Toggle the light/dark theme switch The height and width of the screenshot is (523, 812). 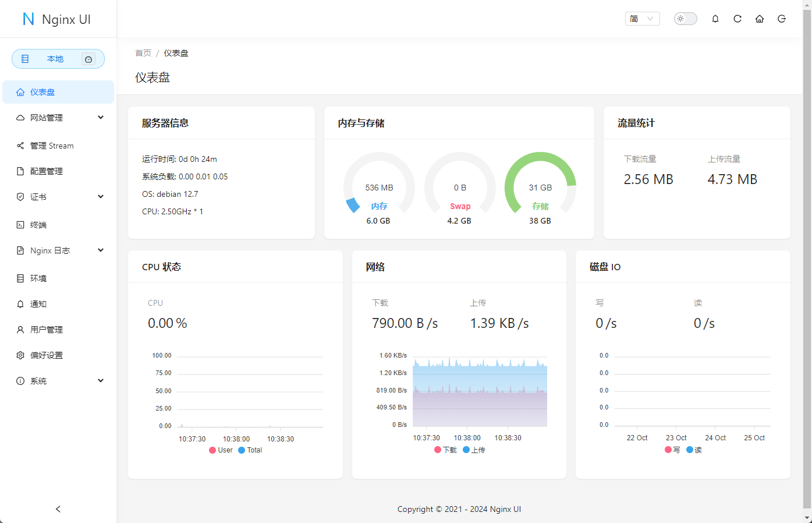(x=685, y=19)
